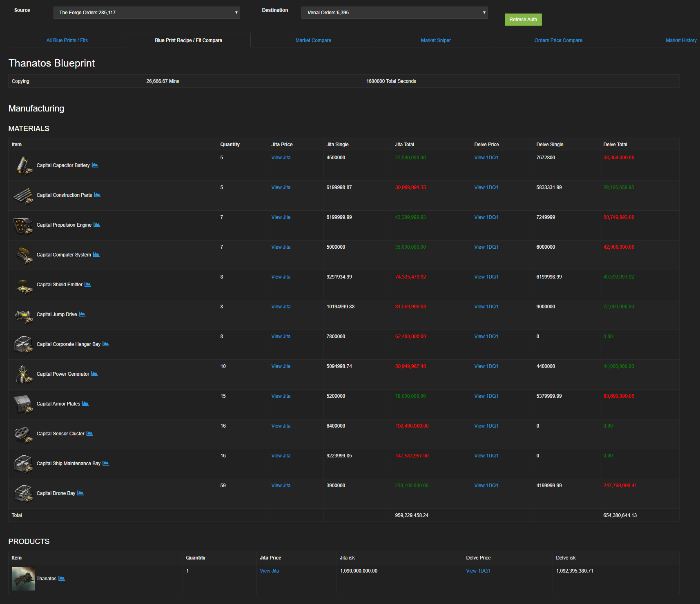The height and width of the screenshot is (604, 700).
Task: Click View Jita for Capital Jump Drive
Action: (x=281, y=307)
